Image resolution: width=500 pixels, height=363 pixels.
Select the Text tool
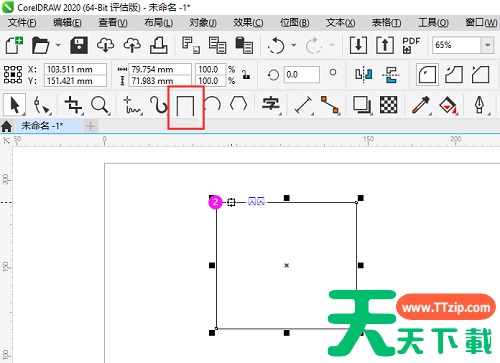point(271,104)
